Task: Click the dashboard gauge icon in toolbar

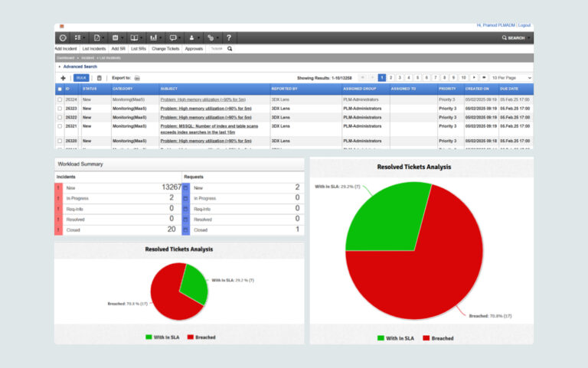Action: (x=62, y=37)
